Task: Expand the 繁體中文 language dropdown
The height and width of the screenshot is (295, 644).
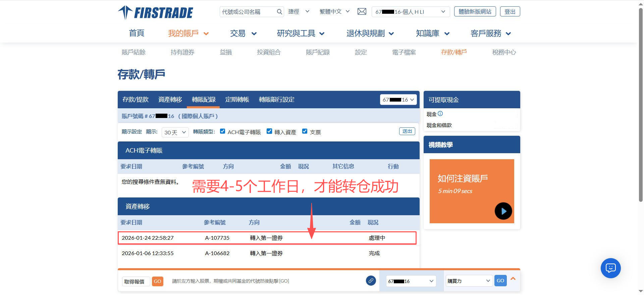Action: [334, 12]
